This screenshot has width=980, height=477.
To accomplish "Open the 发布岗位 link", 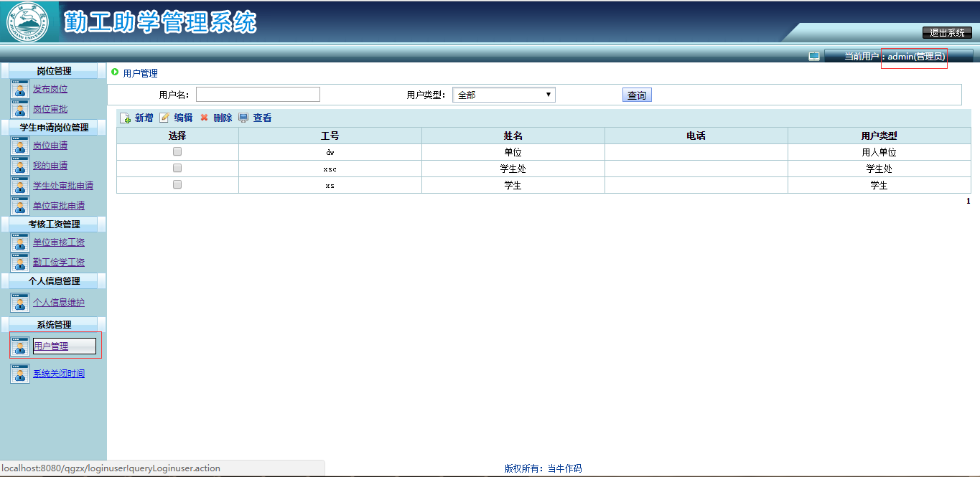I will pos(50,89).
